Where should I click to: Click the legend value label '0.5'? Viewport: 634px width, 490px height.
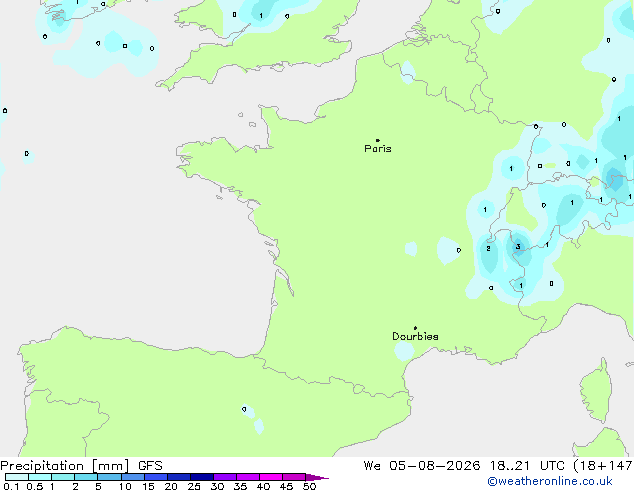click(34, 486)
